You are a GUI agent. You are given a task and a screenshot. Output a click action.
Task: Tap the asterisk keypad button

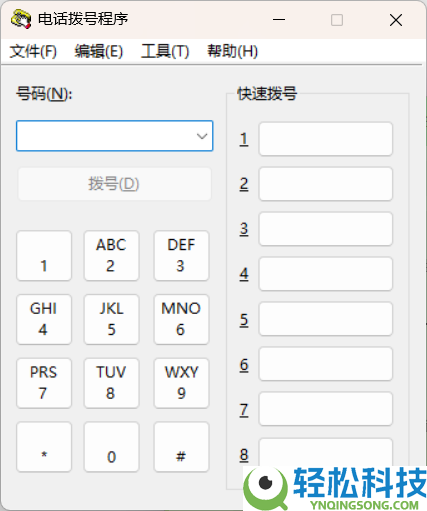[44, 447]
